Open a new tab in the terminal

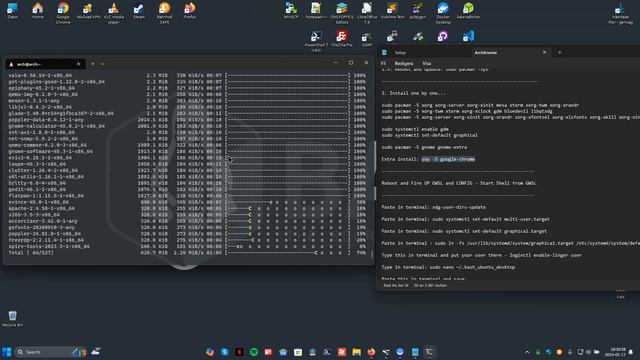click(x=93, y=64)
